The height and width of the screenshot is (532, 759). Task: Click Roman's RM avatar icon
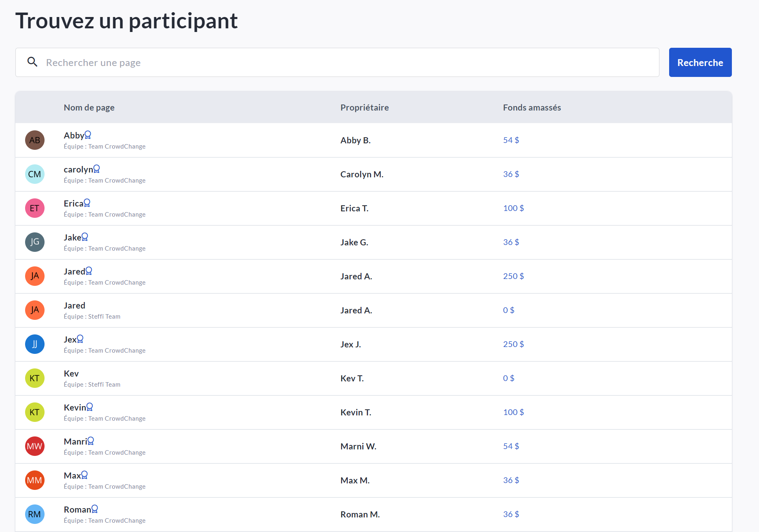(x=35, y=514)
